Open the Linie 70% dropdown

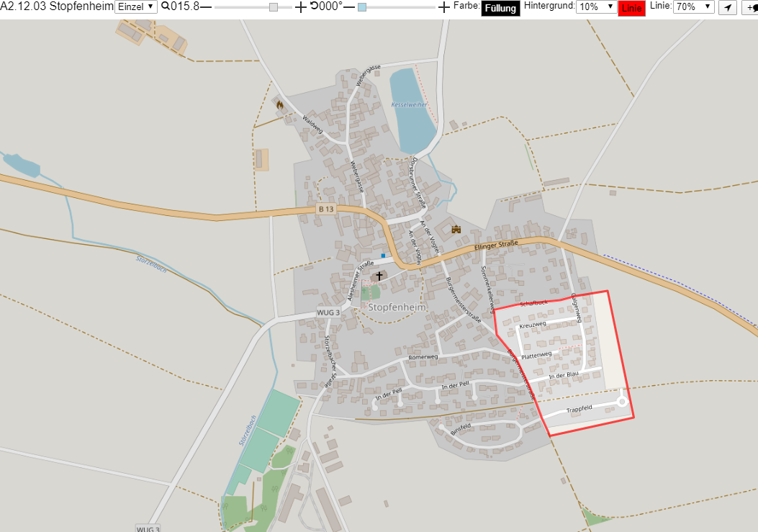[694, 6]
